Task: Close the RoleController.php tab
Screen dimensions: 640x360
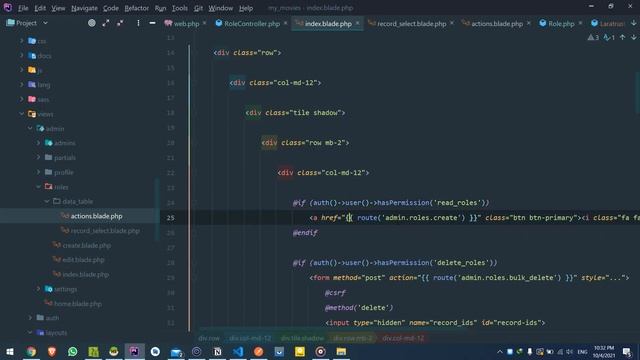Action: (285, 23)
